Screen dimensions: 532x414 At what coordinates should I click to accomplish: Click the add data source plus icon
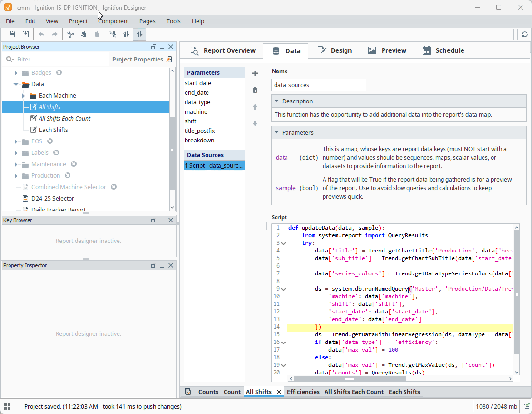tap(255, 73)
